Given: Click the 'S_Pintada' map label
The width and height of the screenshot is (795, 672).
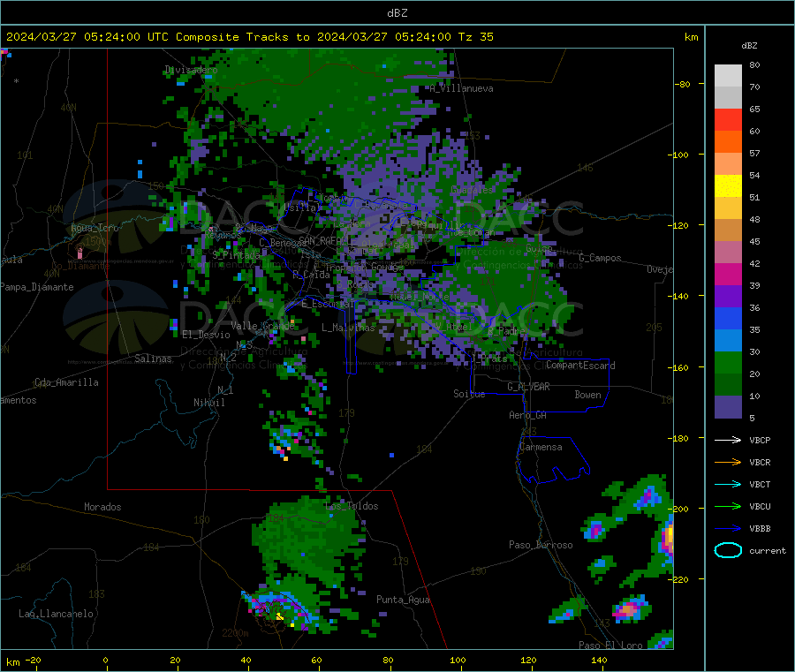Looking at the screenshot, I should [236, 255].
